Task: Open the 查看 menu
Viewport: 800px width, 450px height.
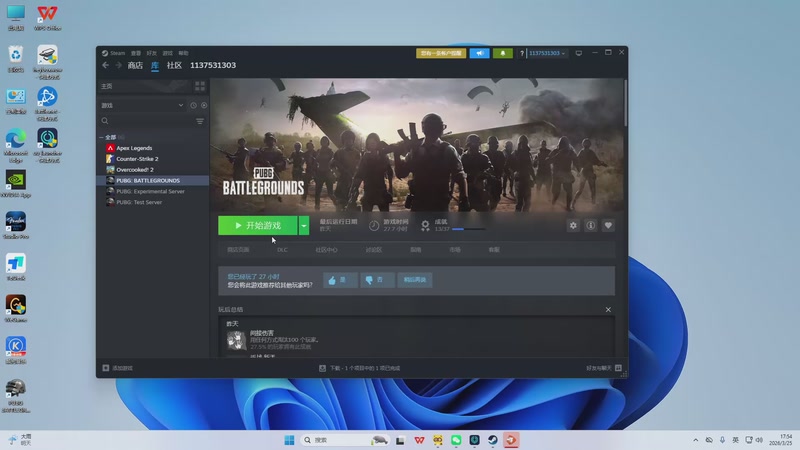Action: (136, 53)
